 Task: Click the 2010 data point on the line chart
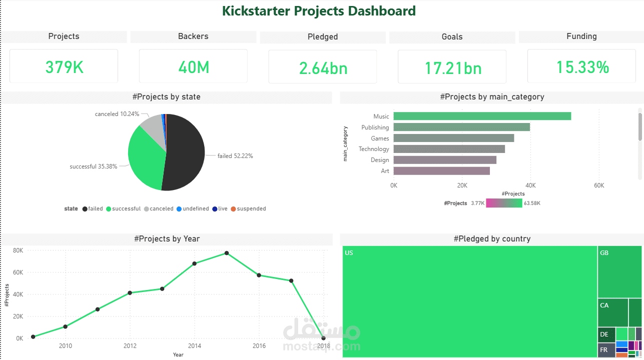pos(65,326)
